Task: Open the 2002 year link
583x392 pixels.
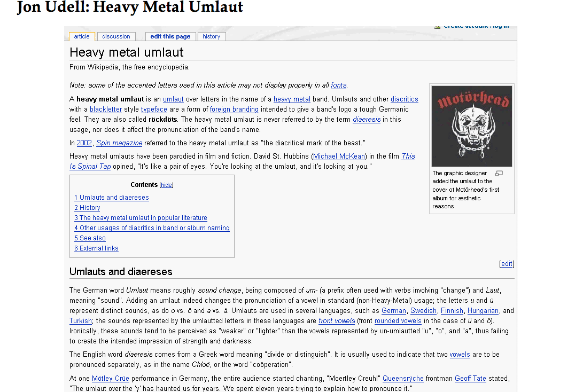Action: coord(84,143)
